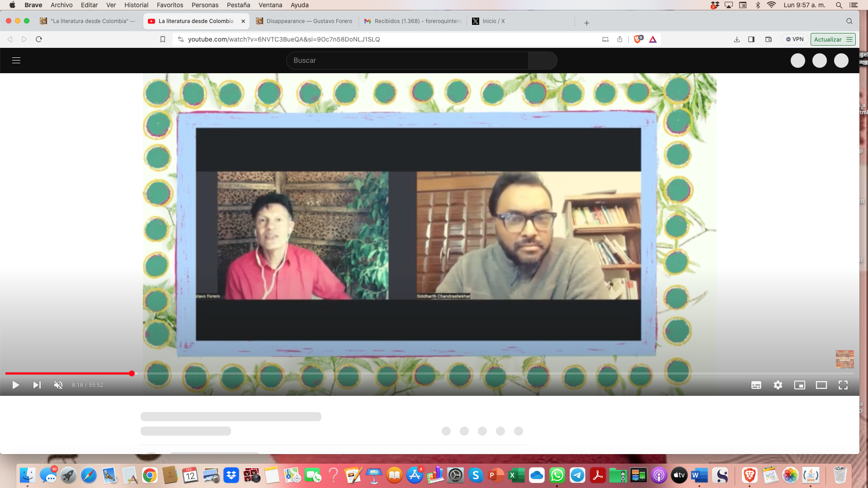Image resolution: width=868 pixels, height=488 pixels.
Task: Click the VPN button in toolbar
Action: 795,39
